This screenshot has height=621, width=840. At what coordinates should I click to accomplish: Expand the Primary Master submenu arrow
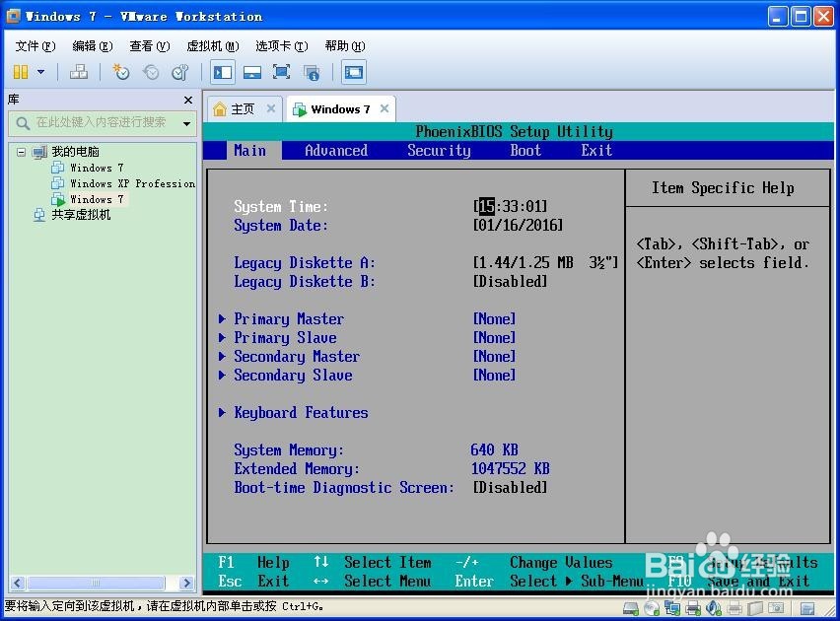(222, 318)
